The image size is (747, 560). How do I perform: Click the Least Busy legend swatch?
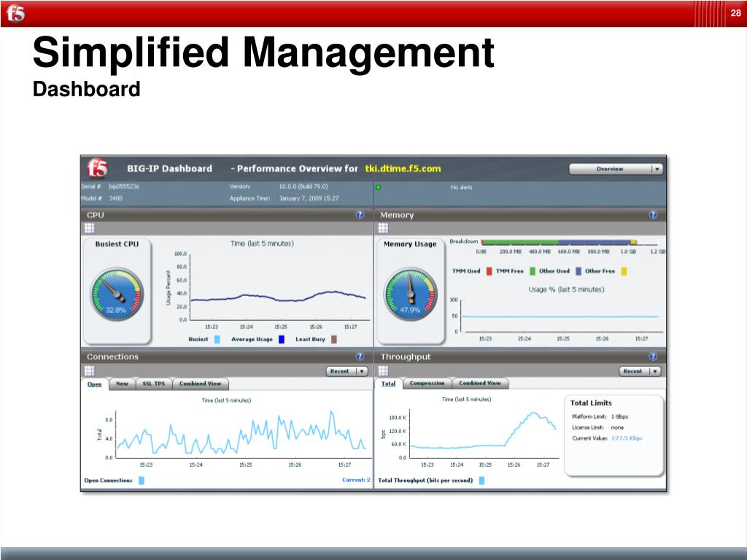[x=334, y=340]
